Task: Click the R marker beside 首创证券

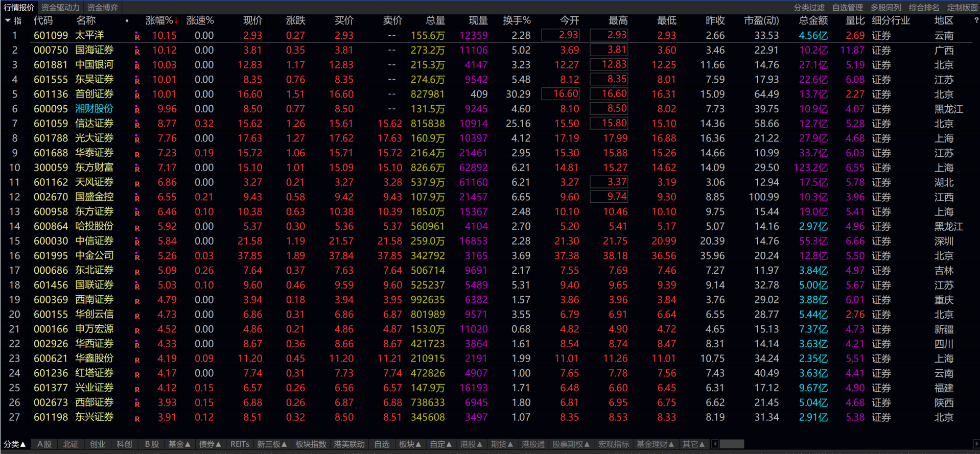Action: (137, 95)
